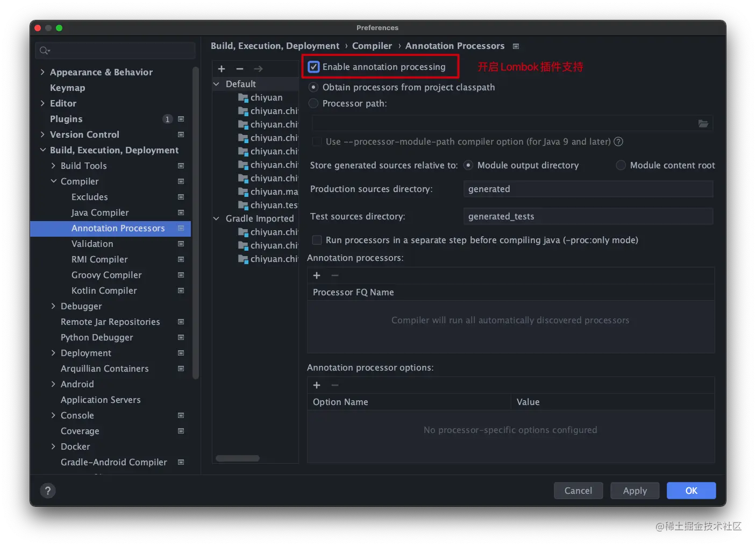This screenshot has height=546, width=756.
Task: Open help with the question mark button
Action: click(x=48, y=491)
